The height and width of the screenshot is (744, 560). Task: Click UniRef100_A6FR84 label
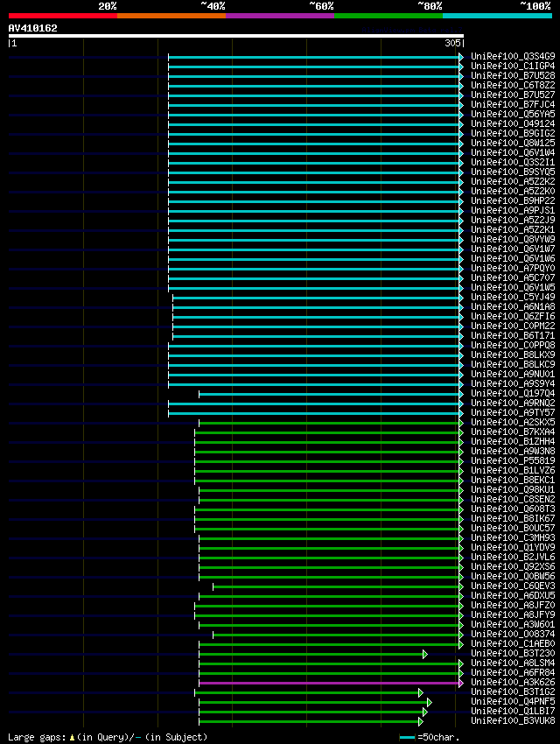[513, 673]
